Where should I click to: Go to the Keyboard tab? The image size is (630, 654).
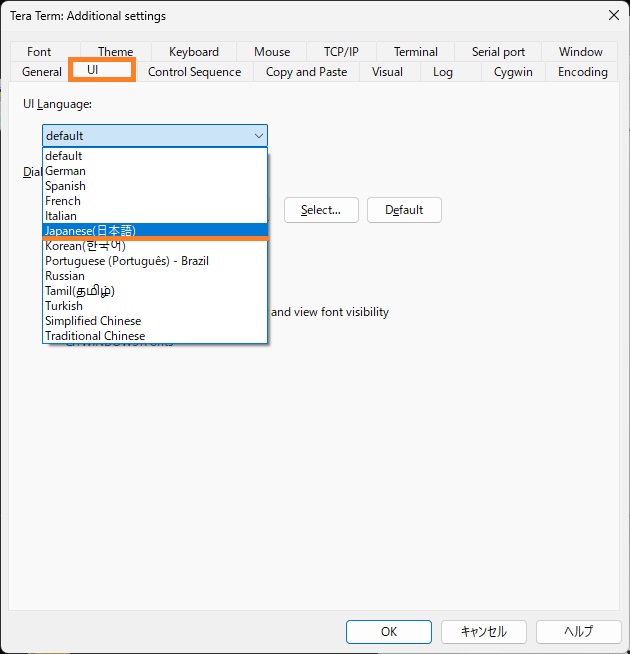(193, 52)
